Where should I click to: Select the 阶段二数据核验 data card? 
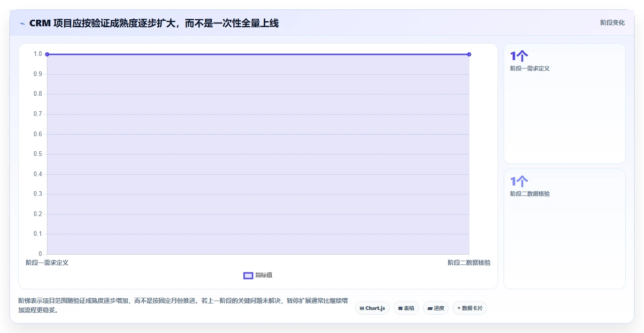(565, 229)
